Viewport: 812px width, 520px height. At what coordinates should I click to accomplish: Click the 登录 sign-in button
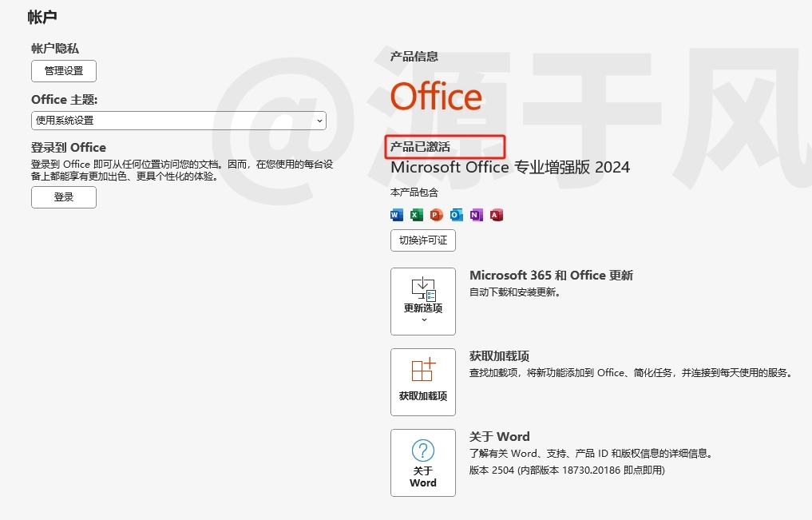tap(64, 197)
